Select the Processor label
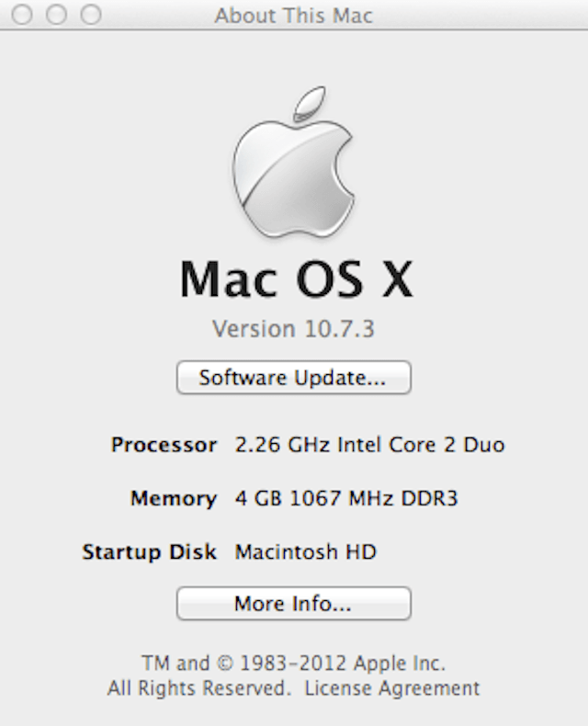Viewport: 588px width, 726px height. [164, 445]
